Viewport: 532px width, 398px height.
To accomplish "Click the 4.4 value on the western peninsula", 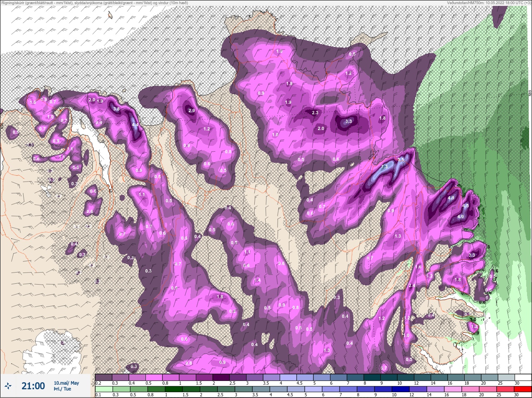I will click(x=135, y=124).
